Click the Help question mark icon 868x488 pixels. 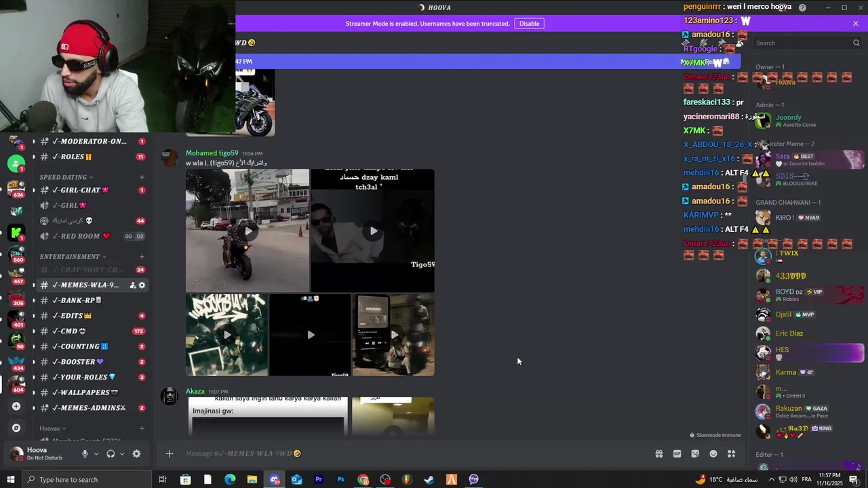(x=802, y=7)
